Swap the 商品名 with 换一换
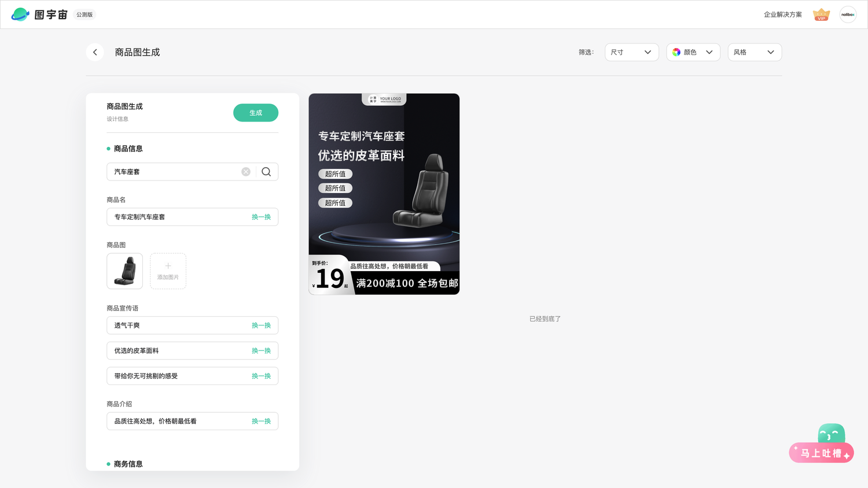The height and width of the screenshot is (488, 868). point(261,217)
